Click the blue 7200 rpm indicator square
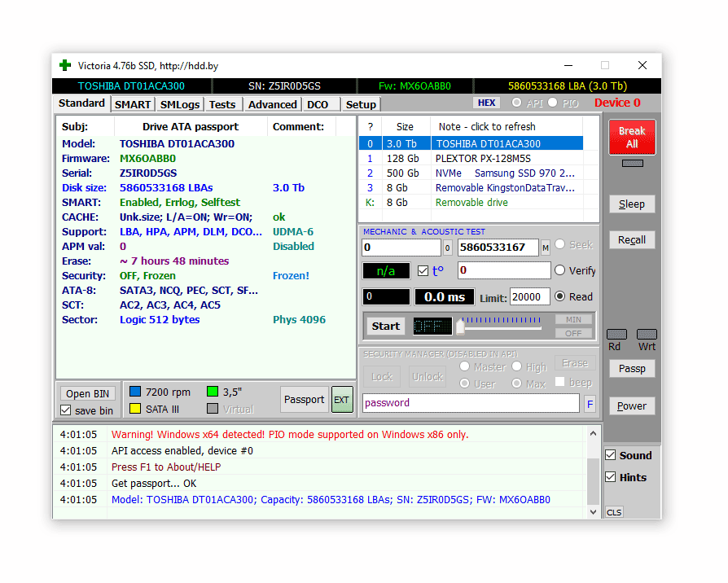The image size is (728, 583). coord(135,392)
